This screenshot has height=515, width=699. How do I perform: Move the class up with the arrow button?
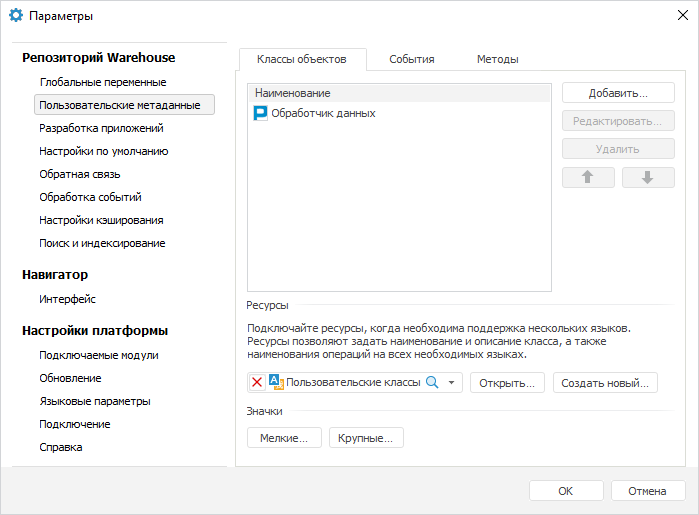click(x=589, y=178)
